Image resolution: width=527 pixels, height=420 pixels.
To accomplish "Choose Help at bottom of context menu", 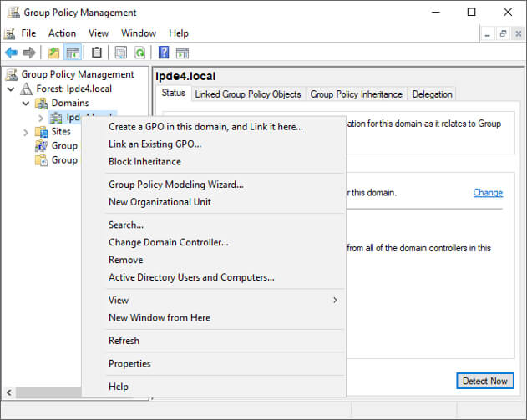I will (214, 387).
